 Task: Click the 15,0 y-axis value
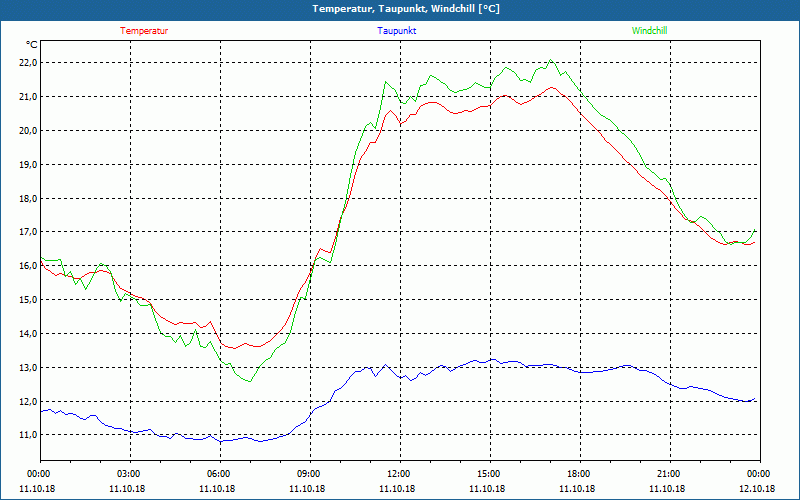tap(29, 299)
